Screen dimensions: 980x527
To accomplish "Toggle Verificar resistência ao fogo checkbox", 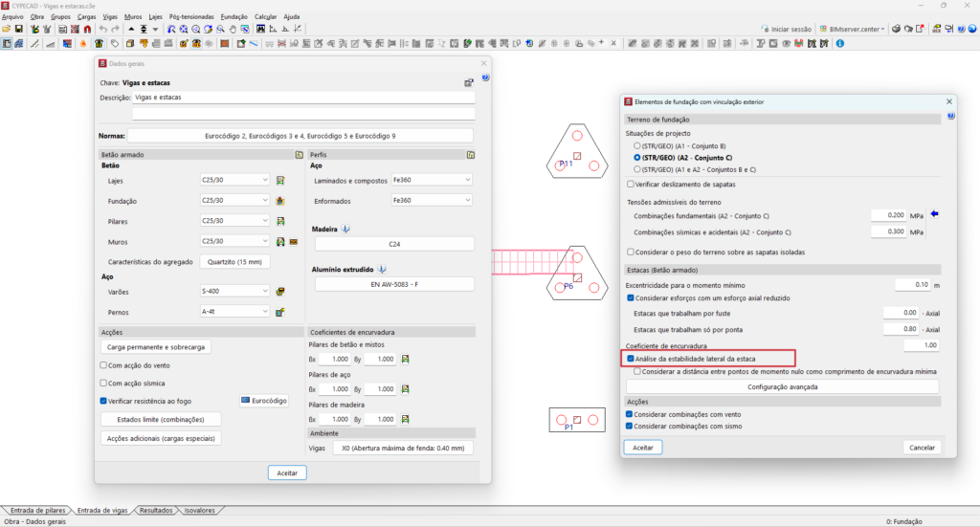I will click(x=103, y=401).
